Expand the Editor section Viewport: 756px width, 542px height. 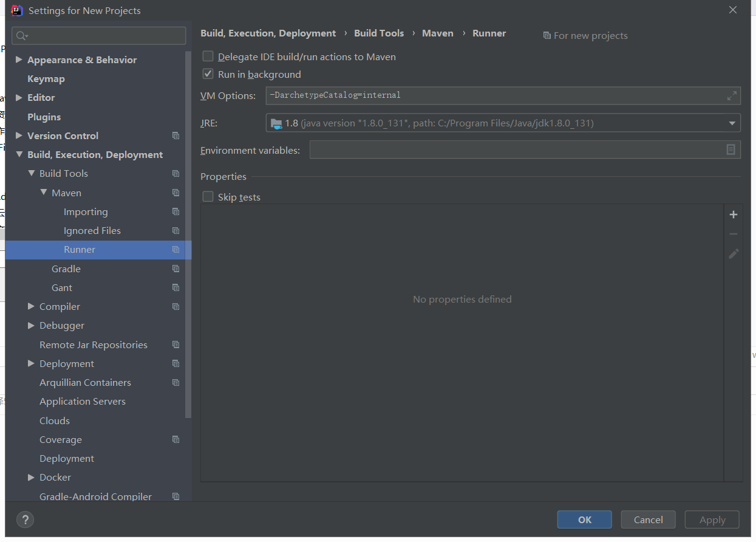(19, 97)
